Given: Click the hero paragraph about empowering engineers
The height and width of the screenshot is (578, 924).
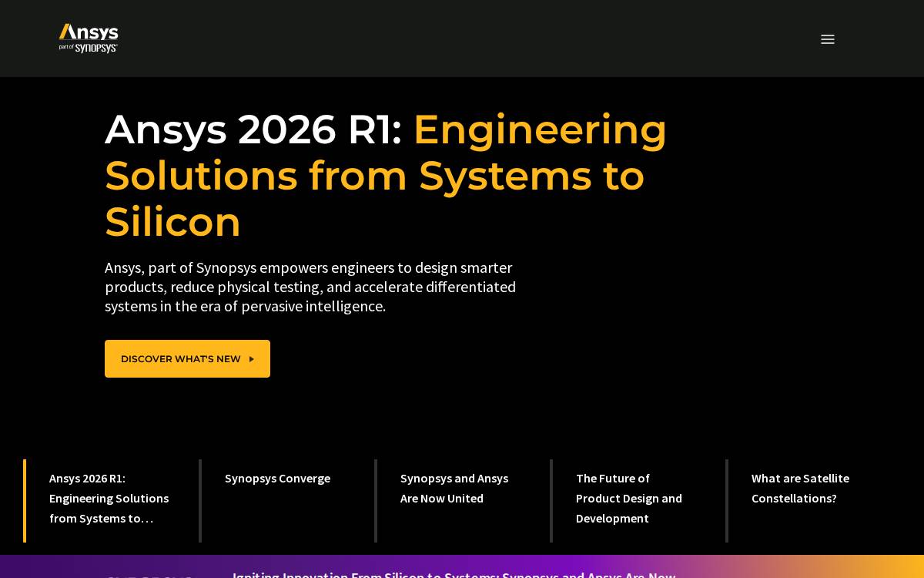Looking at the screenshot, I should click(x=310, y=287).
